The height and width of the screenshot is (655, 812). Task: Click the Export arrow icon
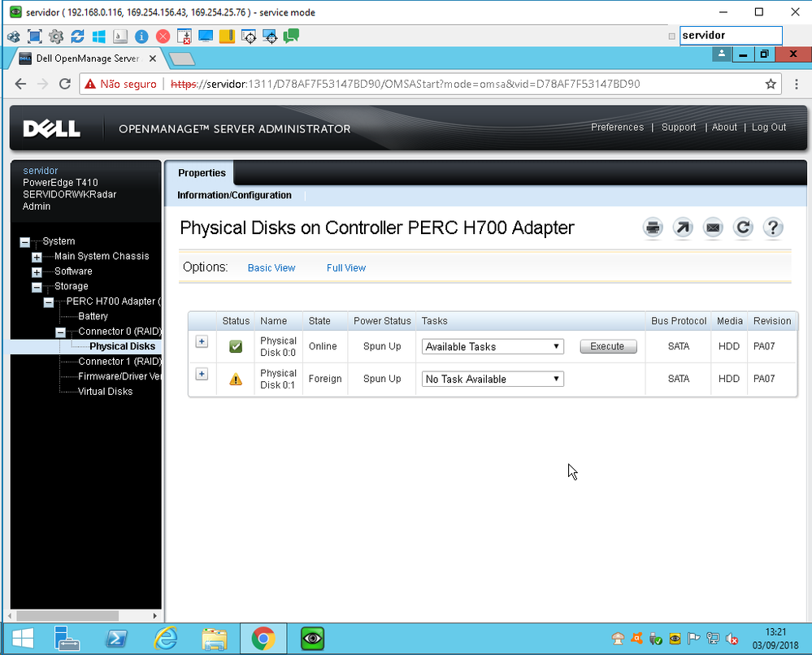683,228
